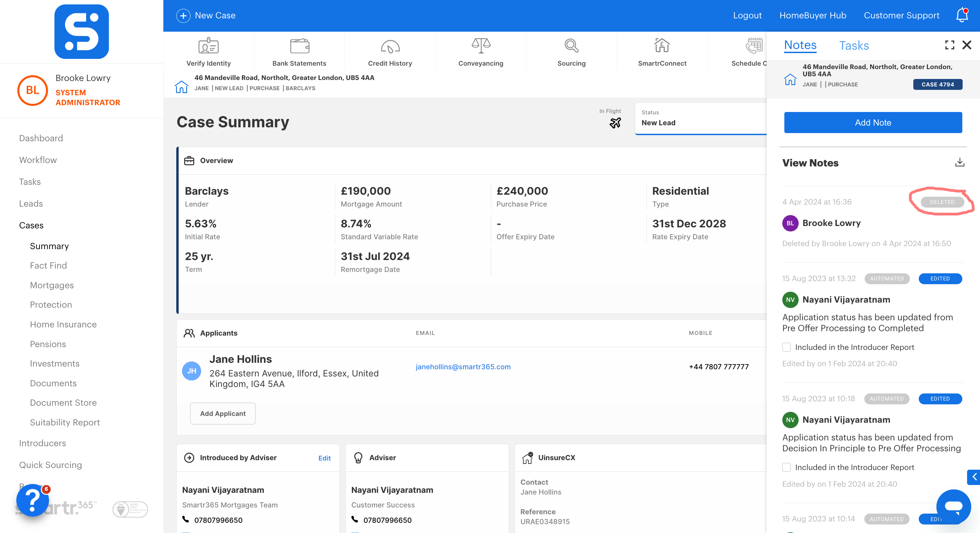Collapse the side panel with blue chevron
Viewport: 980px width, 533px height.
coord(974,477)
